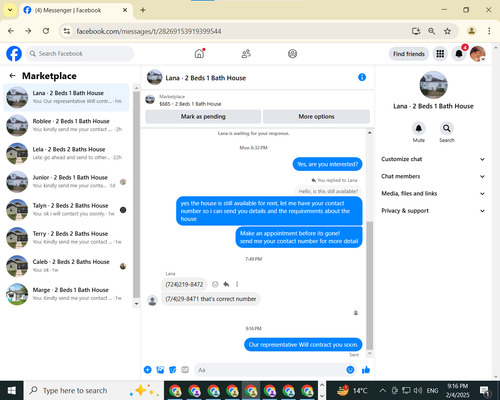Close the Messenger | Facebook tab
Viewport: 500px width, 400px height.
(x=125, y=10)
